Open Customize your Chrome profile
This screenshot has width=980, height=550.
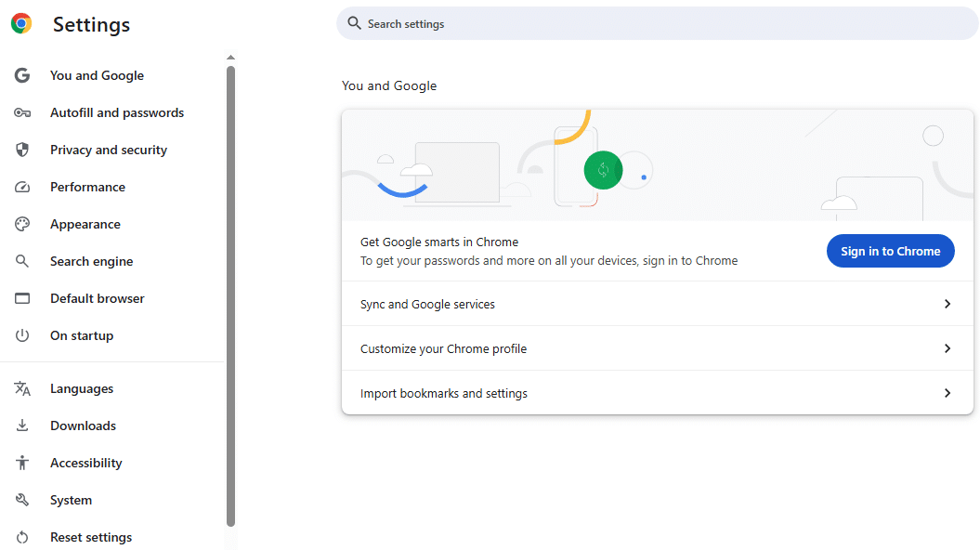click(x=657, y=347)
